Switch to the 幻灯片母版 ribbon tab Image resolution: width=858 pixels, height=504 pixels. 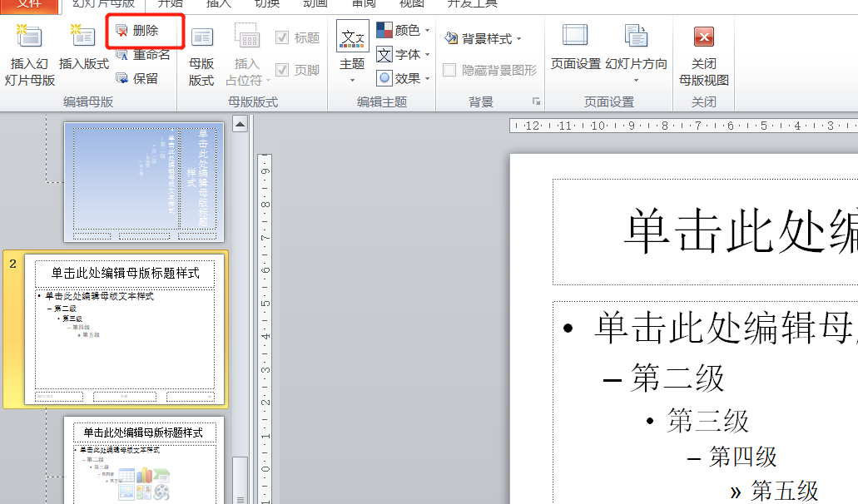[103, 4]
